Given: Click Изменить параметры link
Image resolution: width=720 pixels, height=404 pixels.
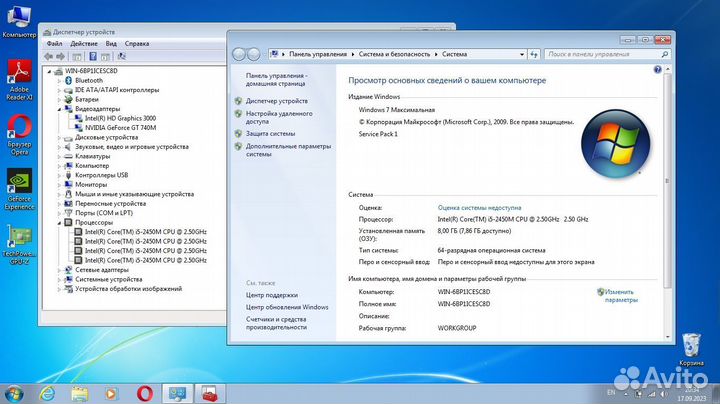Looking at the screenshot, I should coord(621,296).
